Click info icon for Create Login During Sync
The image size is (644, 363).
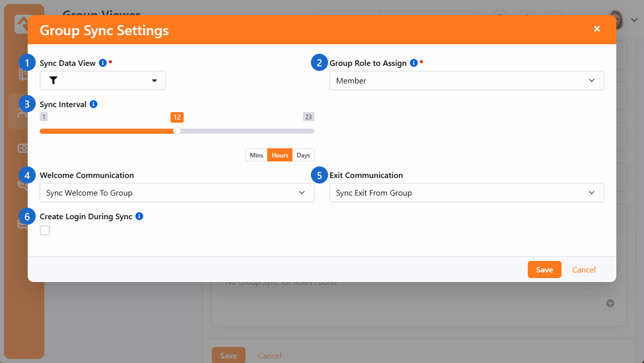[139, 216]
